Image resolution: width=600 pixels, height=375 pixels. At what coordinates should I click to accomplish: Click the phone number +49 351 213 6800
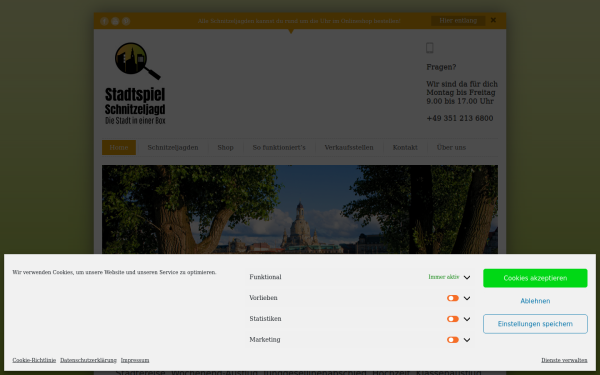[x=460, y=118]
